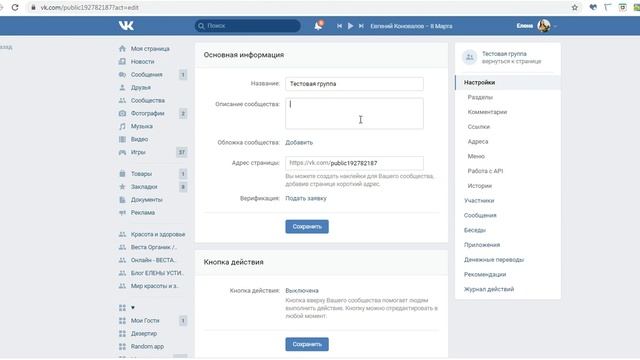640x360 pixels.
Task: Click the gamepad icon beside Игры
Action: [122, 152]
